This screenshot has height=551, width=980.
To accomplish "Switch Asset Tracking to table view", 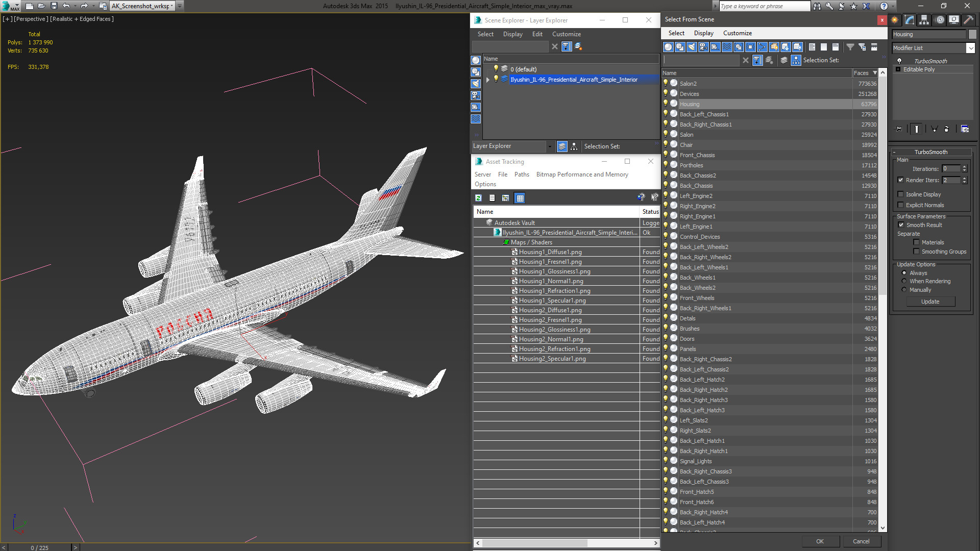I will coord(520,198).
